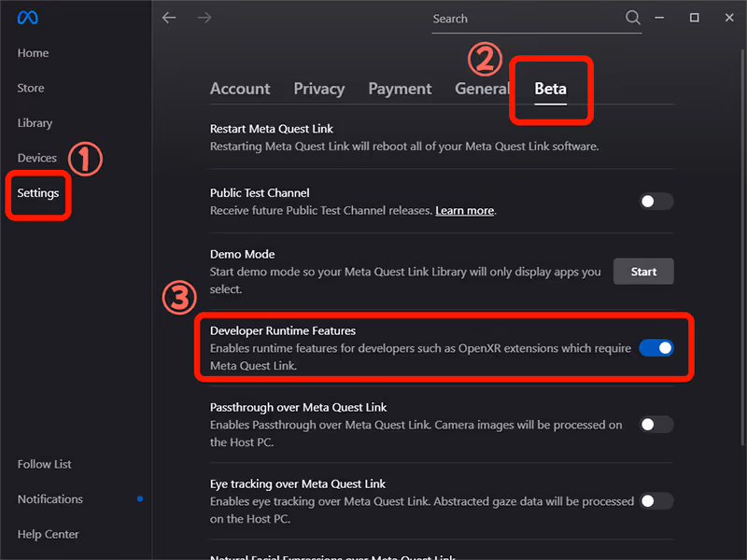Minimize the Meta Quest Link window

tap(660, 18)
